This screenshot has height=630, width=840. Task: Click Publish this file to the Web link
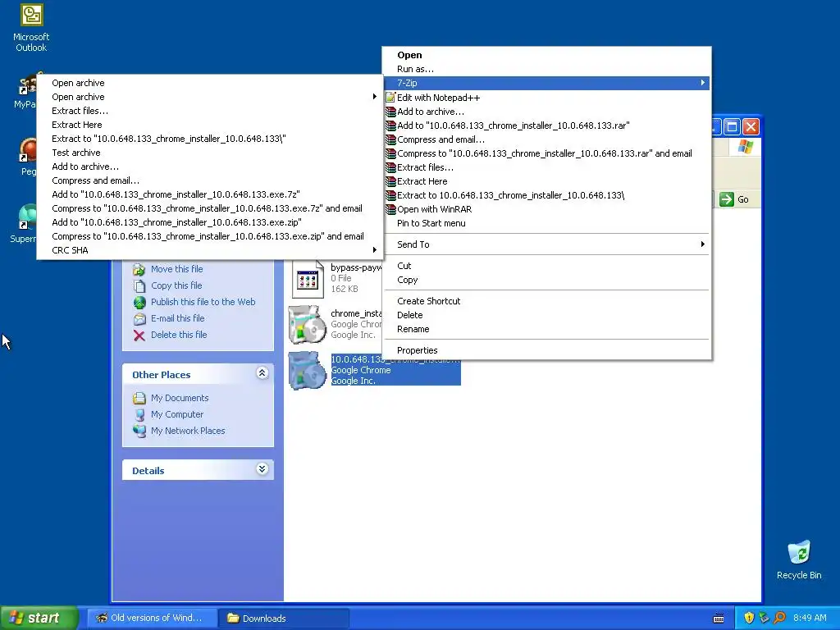[x=203, y=302]
